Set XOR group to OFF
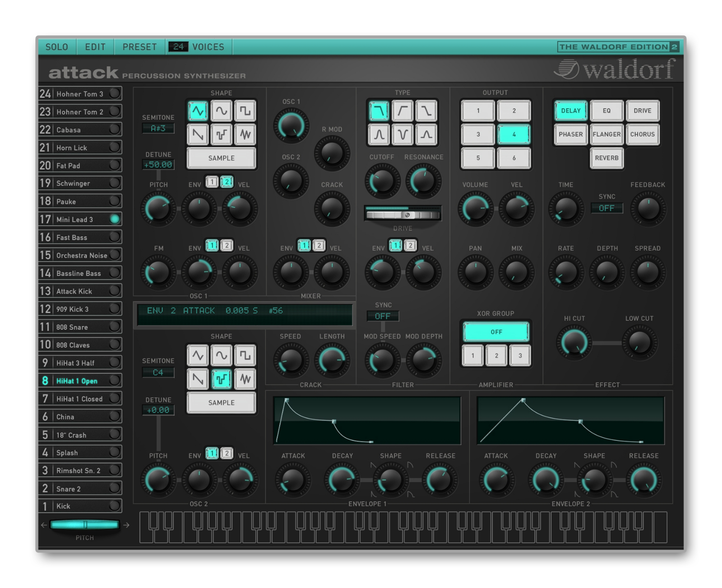 (496, 332)
